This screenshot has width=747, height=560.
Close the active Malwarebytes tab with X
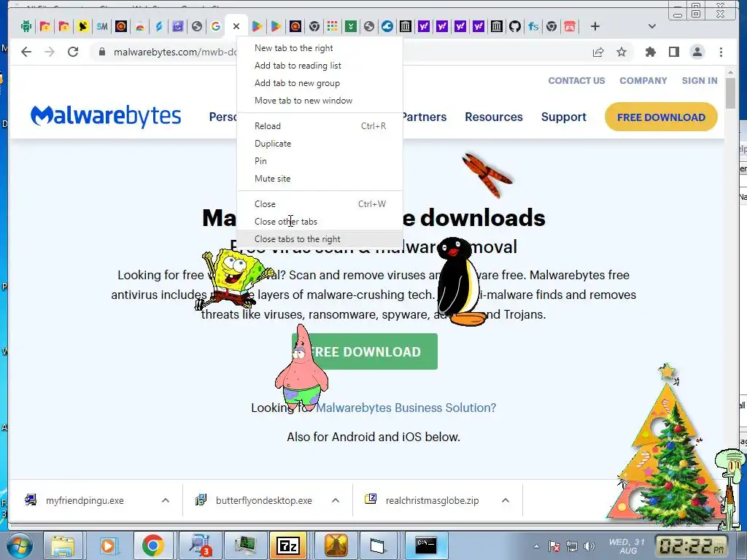pos(236,27)
